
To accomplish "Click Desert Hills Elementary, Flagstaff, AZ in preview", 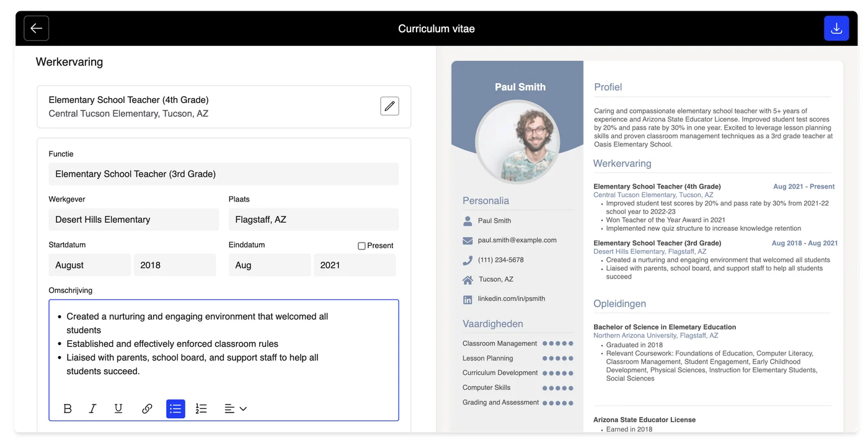I will (x=650, y=251).
